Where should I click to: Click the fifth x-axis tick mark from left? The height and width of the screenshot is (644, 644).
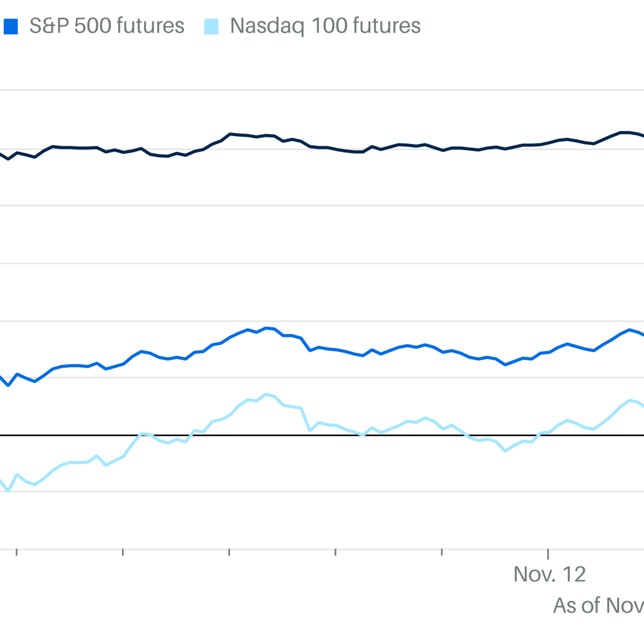tap(442, 552)
